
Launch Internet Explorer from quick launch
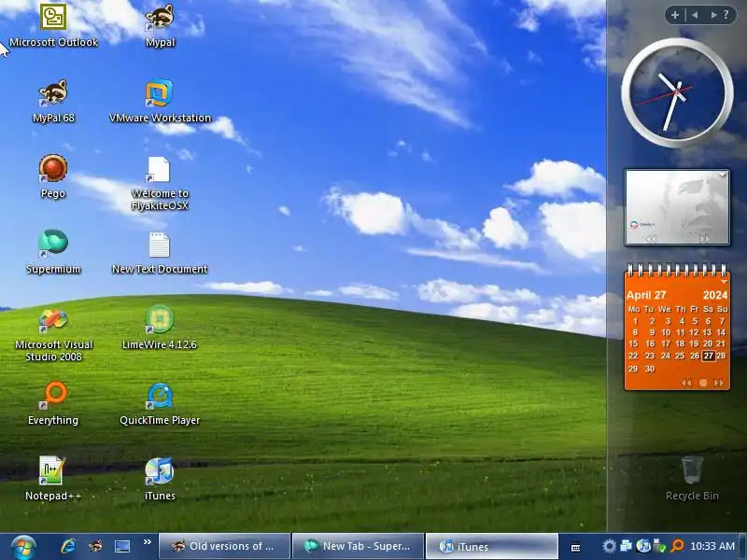(x=68, y=546)
